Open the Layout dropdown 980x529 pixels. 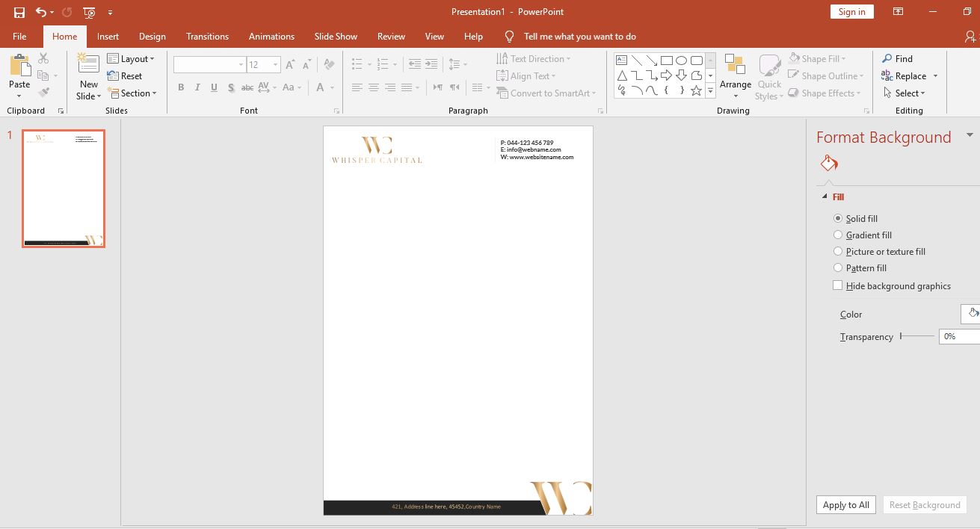pyautogui.click(x=131, y=59)
